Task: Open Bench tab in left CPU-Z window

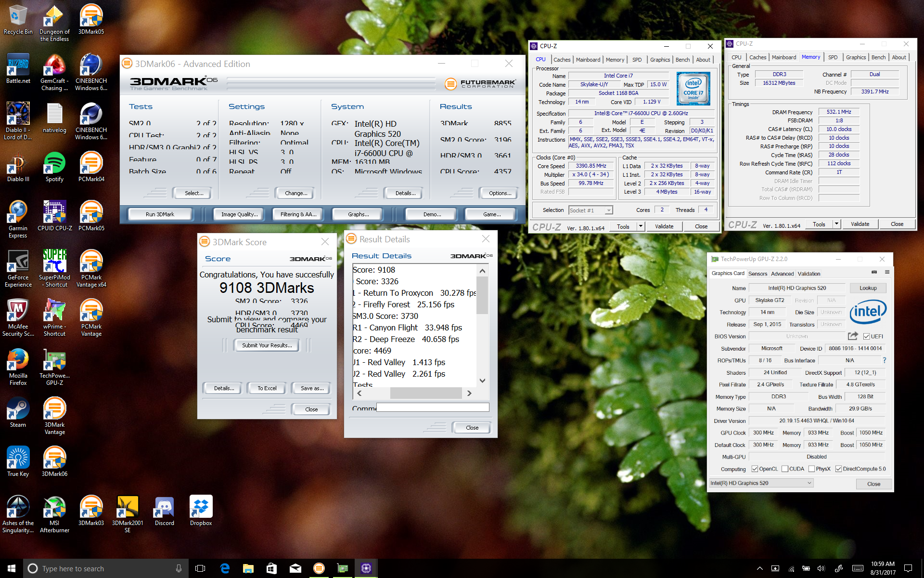Action: pyautogui.click(x=682, y=60)
